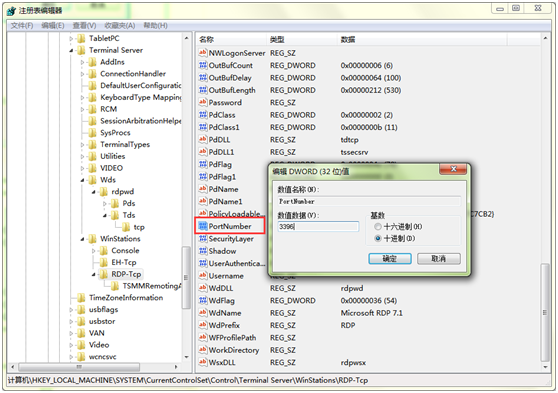This screenshot has height=393, width=558.
Task: Select the RDP-Tcp folder icon
Action: click(x=103, y=274)
